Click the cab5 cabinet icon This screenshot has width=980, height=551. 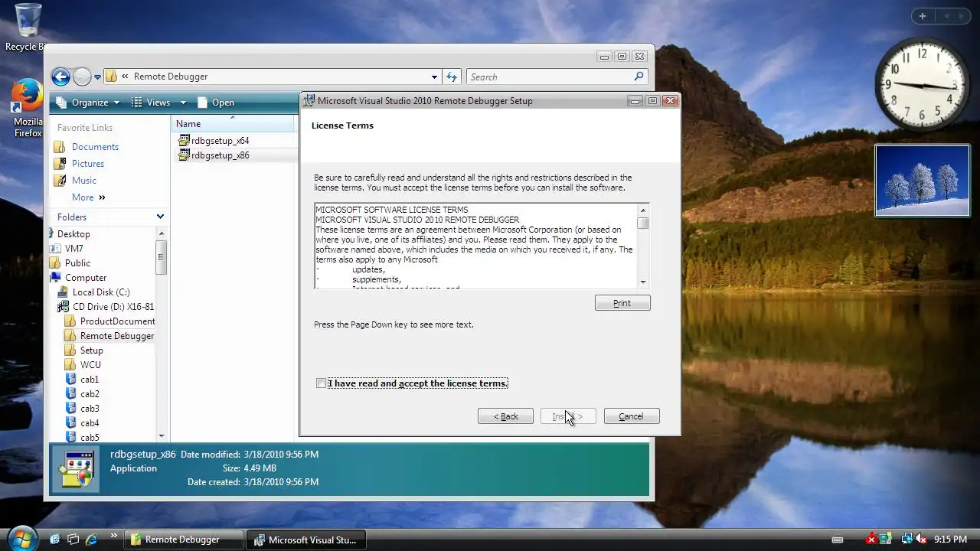click(70, 438)
